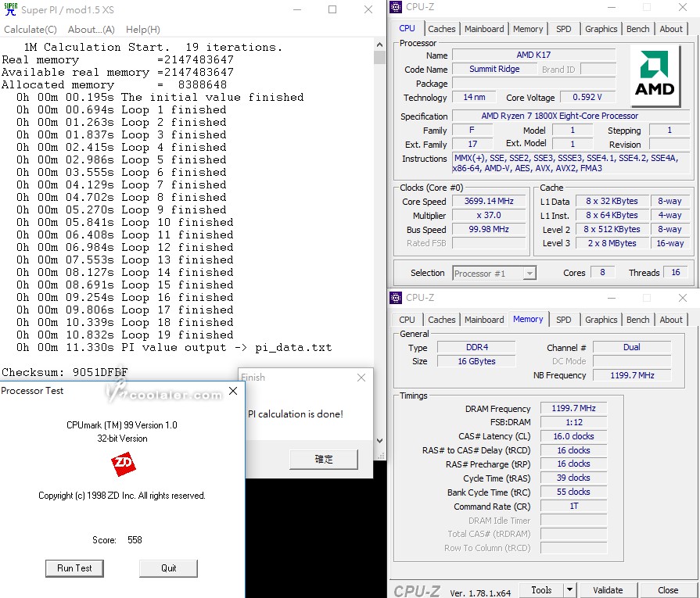This screenshot has width=700, height=598.
Task: Click the CAS# Latency value 16.0 clocks
Action: pos(573,436)
